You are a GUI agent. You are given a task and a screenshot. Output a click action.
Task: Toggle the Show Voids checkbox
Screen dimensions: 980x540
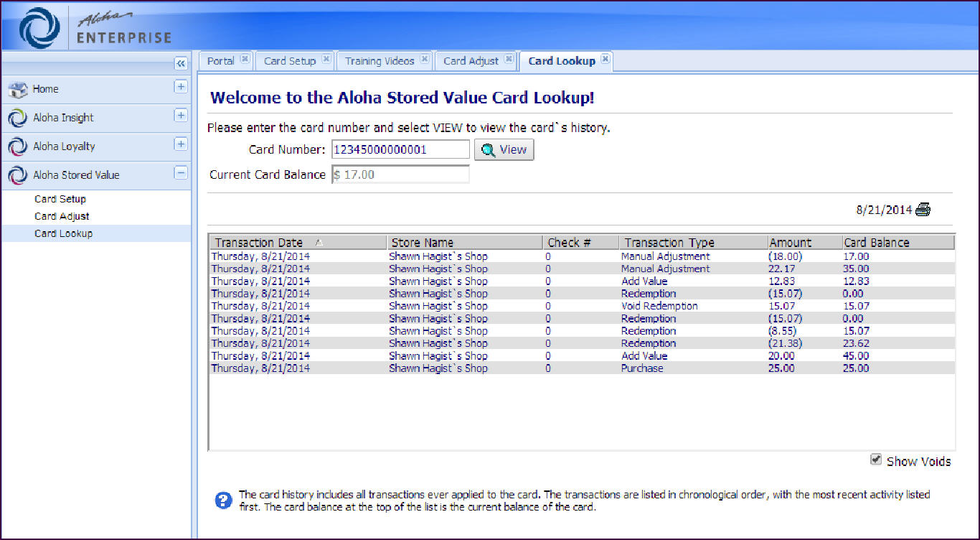tap(876, 460)
